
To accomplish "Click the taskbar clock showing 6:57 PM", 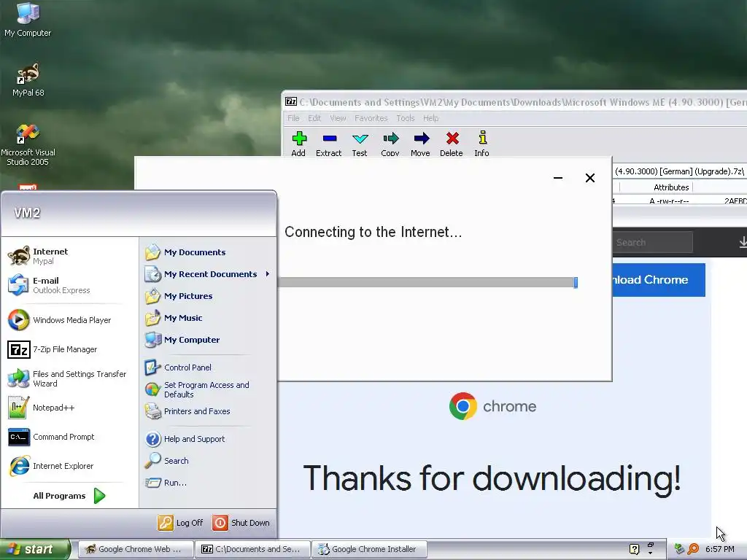I will (720, 549).
